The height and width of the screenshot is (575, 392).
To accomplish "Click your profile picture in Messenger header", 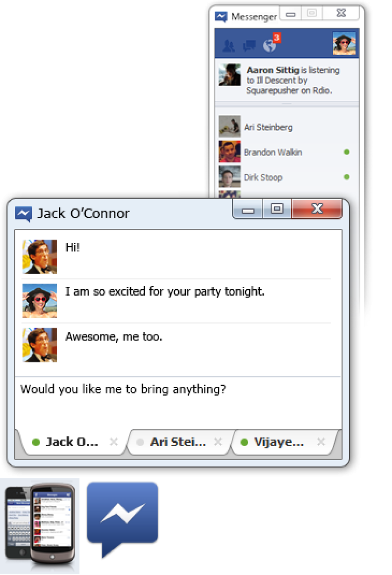I will point(344,44).
